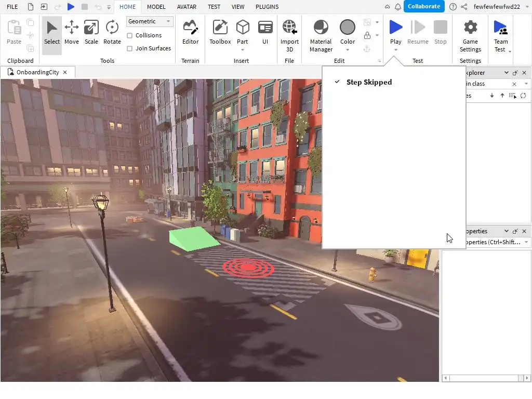Open the Terrain Editor

(190, 33)
